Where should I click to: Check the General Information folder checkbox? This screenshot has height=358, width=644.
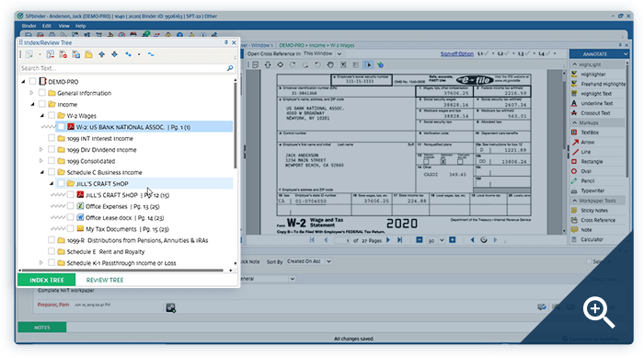click(42, 93)
